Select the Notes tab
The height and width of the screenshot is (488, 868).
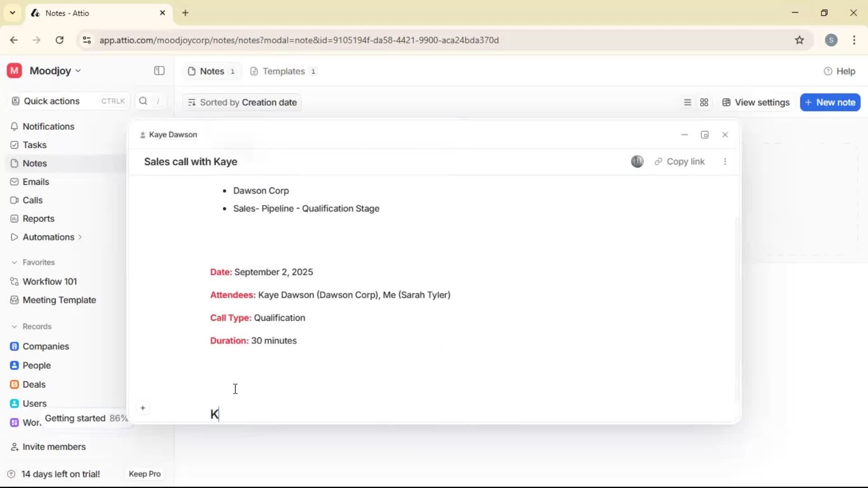(x=211, y=71)
